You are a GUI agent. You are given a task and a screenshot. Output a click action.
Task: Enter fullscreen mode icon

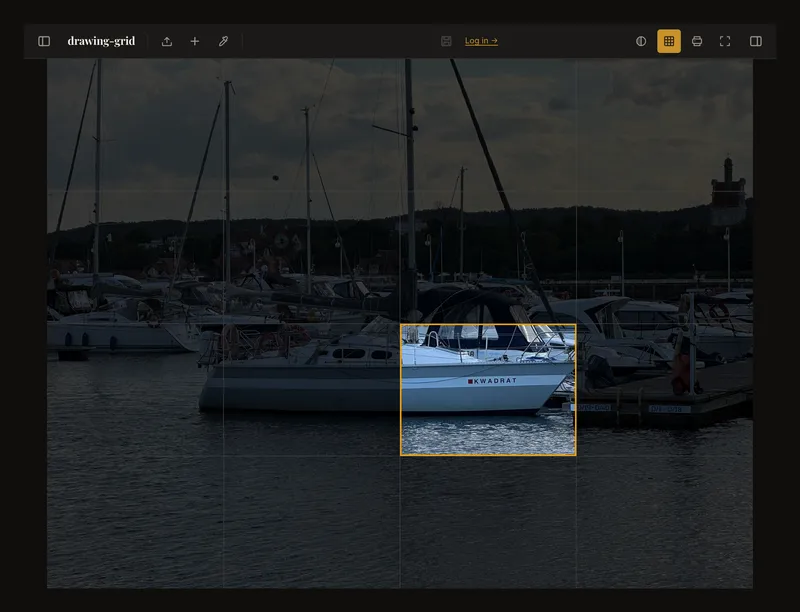tap(725, 41)
